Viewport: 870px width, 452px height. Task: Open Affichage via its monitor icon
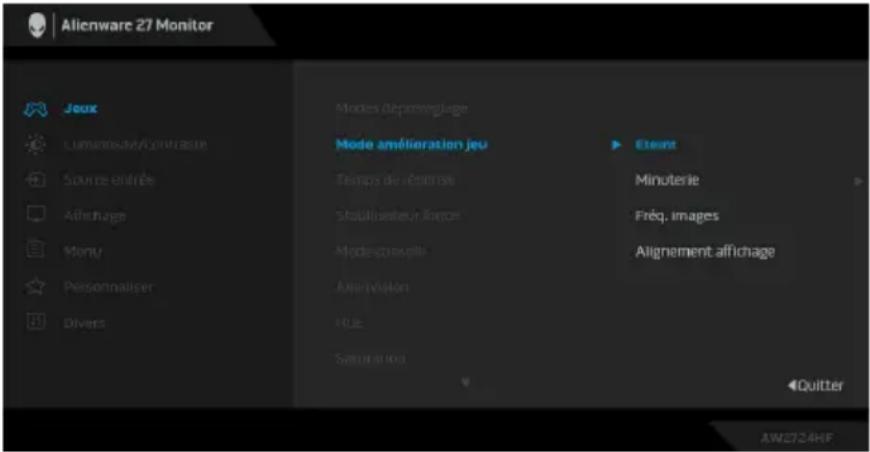[x=36, y=215]
